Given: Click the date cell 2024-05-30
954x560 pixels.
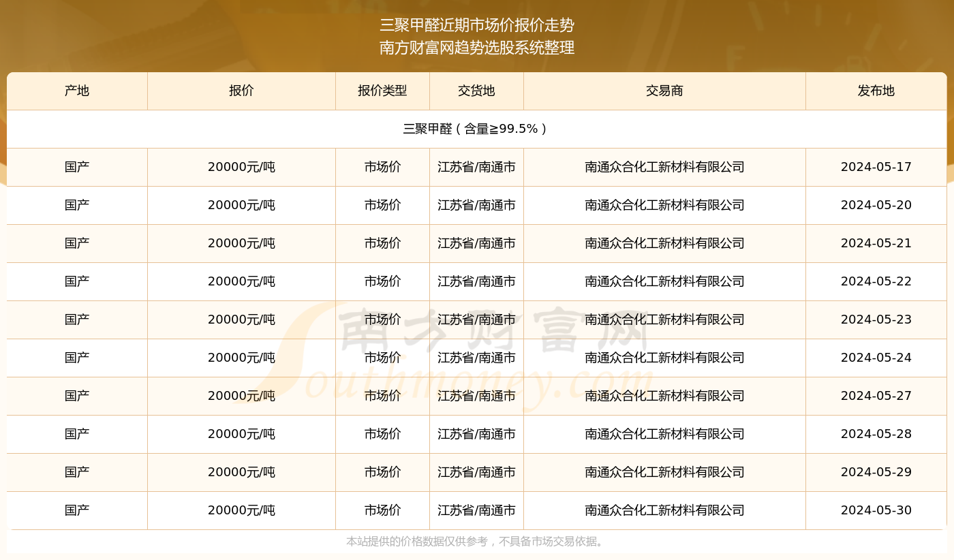Looking at the screenshot, I should 876,510.
